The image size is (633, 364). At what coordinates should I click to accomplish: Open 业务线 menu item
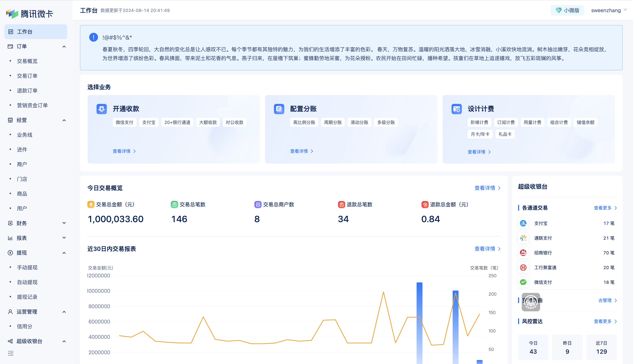click(25, 135)
